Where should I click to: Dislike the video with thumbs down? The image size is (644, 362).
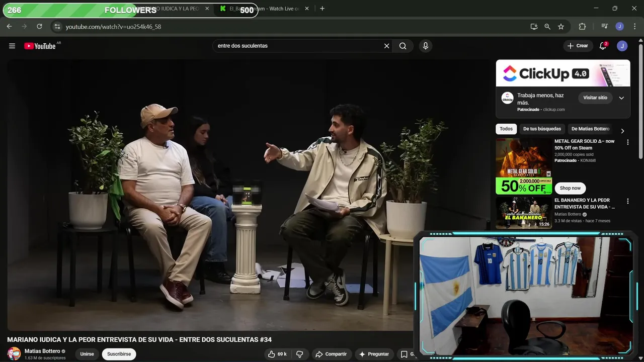[x=299, y=354]
